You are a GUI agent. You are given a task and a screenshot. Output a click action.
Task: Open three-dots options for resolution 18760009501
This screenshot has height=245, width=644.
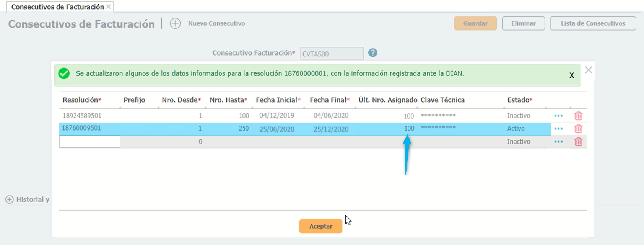[x=558, y=129]
